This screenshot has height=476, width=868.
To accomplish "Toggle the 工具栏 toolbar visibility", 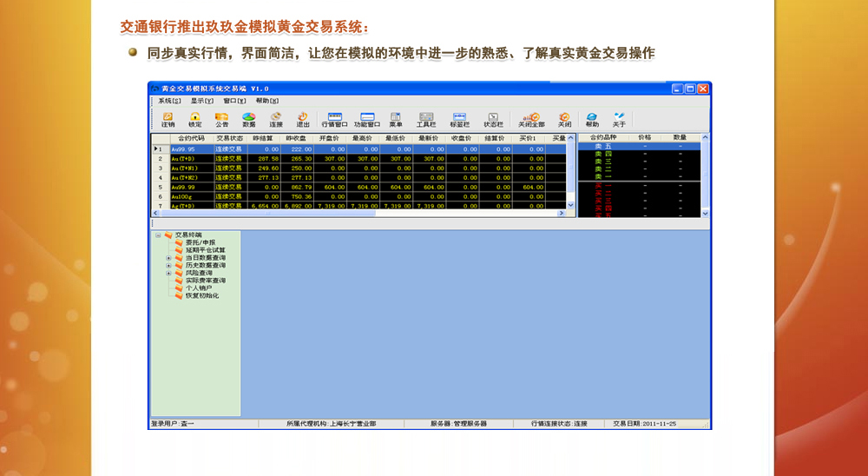I will pyautogui.click(x=426, y=119).
